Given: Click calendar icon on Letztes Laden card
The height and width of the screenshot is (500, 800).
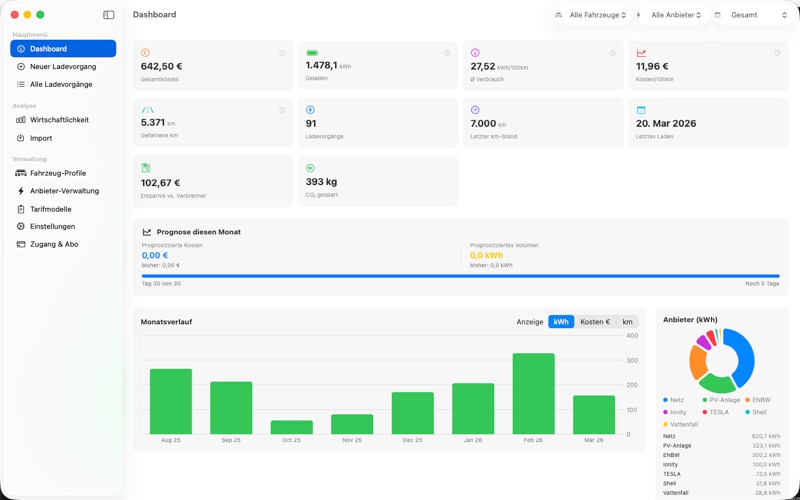Looking at the screenshot, I should point(641,110).
